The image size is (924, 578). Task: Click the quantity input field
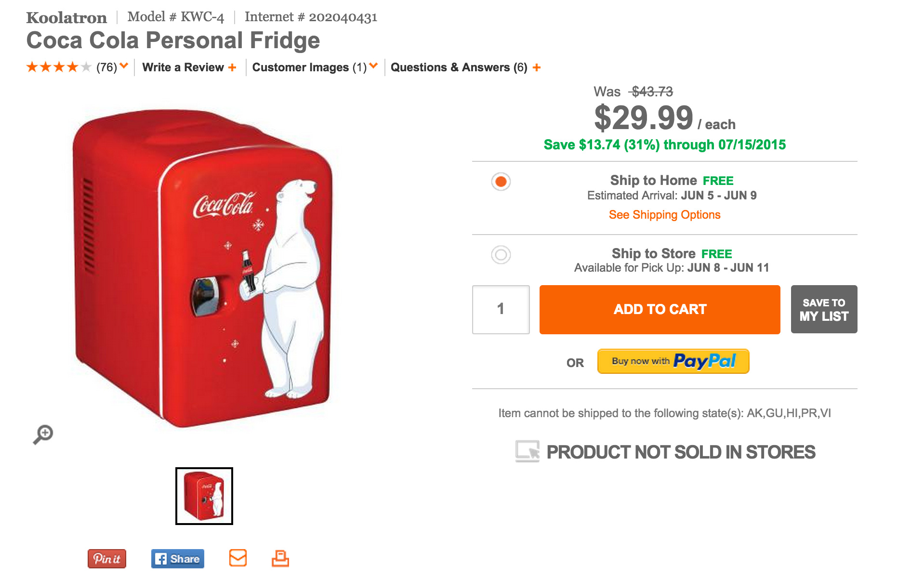(x=501, y=309)
